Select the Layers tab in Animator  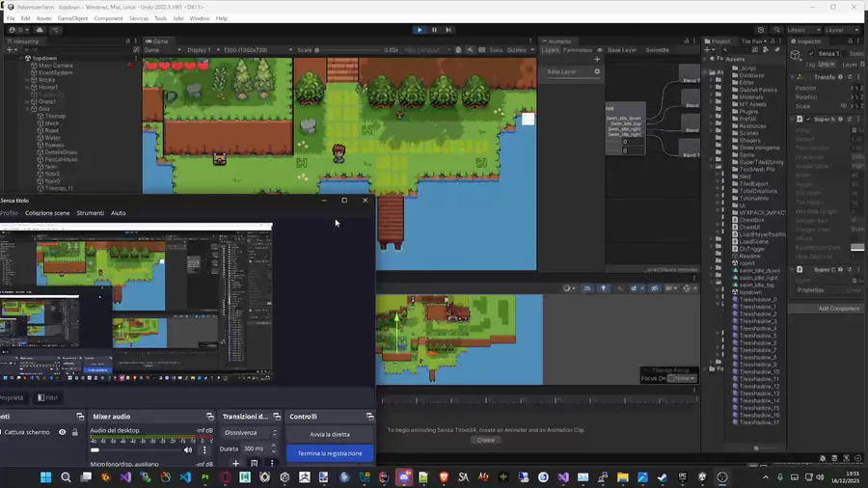coord(550,50)
